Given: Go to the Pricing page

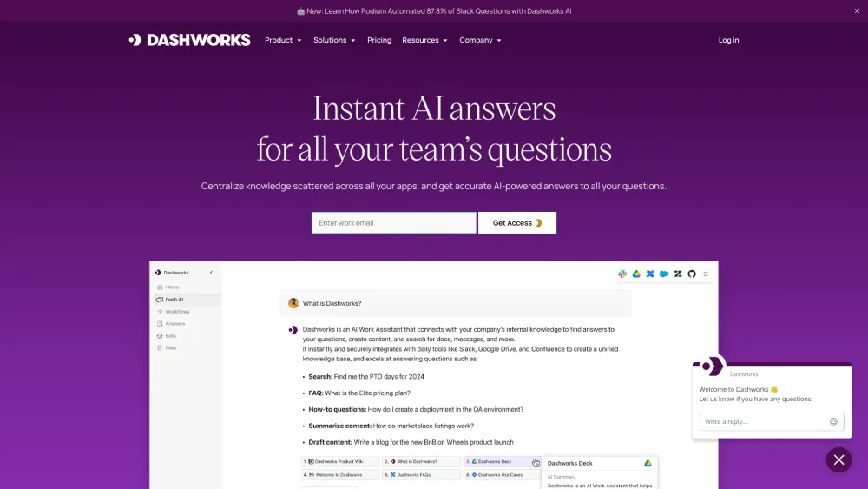Looking at the screenshot, I should coord(379,40).
